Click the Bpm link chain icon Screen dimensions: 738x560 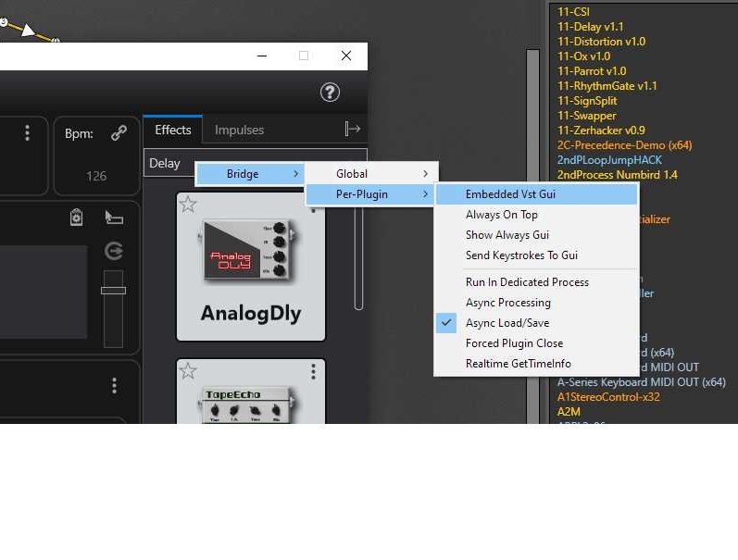(x=119, y=133)
